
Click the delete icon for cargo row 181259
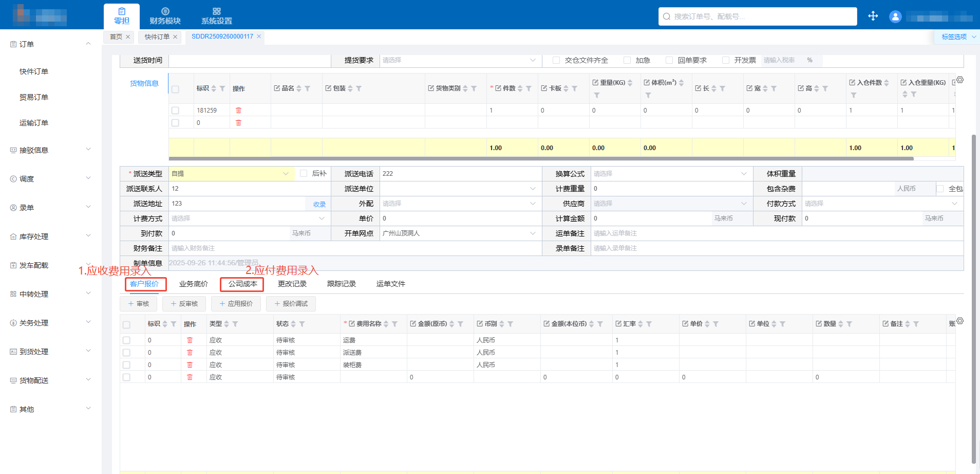tap(238, 111)
